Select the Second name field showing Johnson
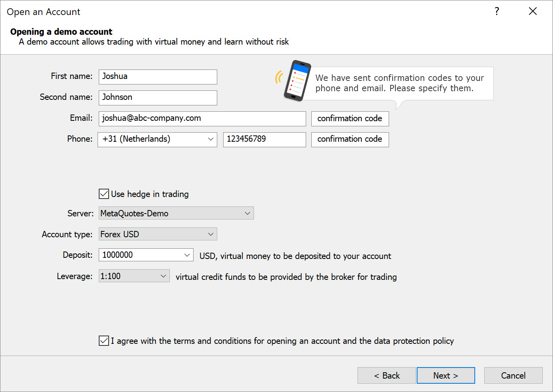This screenshot has height=392, width=553. click(158, 98)
